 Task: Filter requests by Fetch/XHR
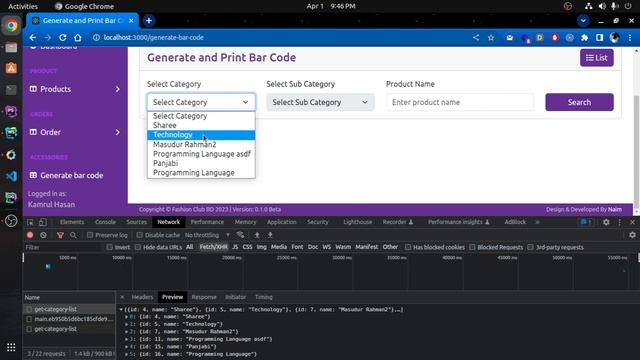pos(213,247)
